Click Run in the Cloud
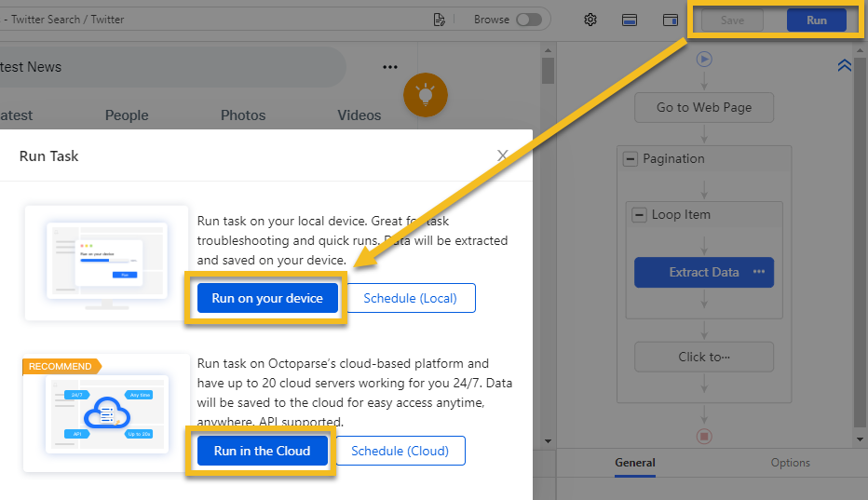Image resolution: width=868 pixels, height=500 pixels. tap(263, 451)
